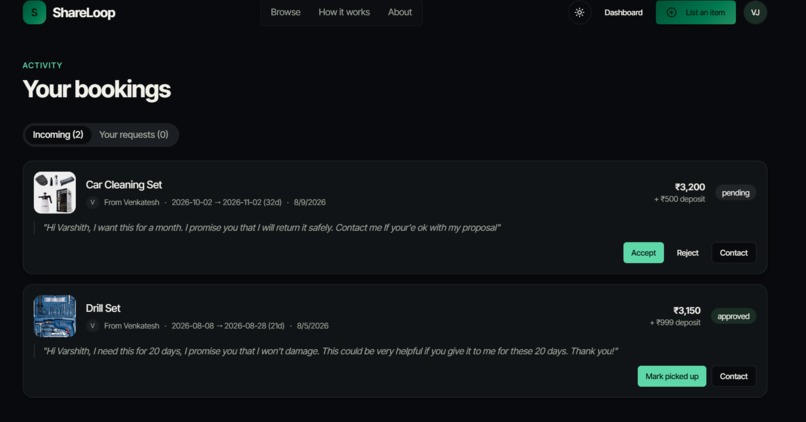Click From Venkatesh on Car Cleaning Set booking
This screenshot has height=422, width=806.
tap(132, 203)
